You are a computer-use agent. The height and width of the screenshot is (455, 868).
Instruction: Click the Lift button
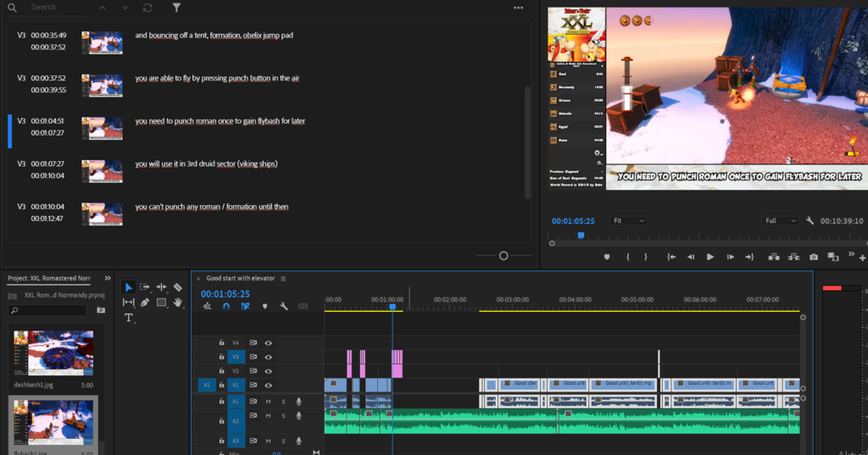(774, 257)
